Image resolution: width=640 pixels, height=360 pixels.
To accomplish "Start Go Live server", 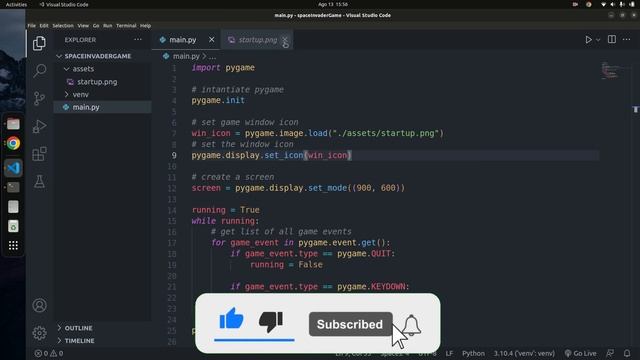I will click(x=580, y=353).
